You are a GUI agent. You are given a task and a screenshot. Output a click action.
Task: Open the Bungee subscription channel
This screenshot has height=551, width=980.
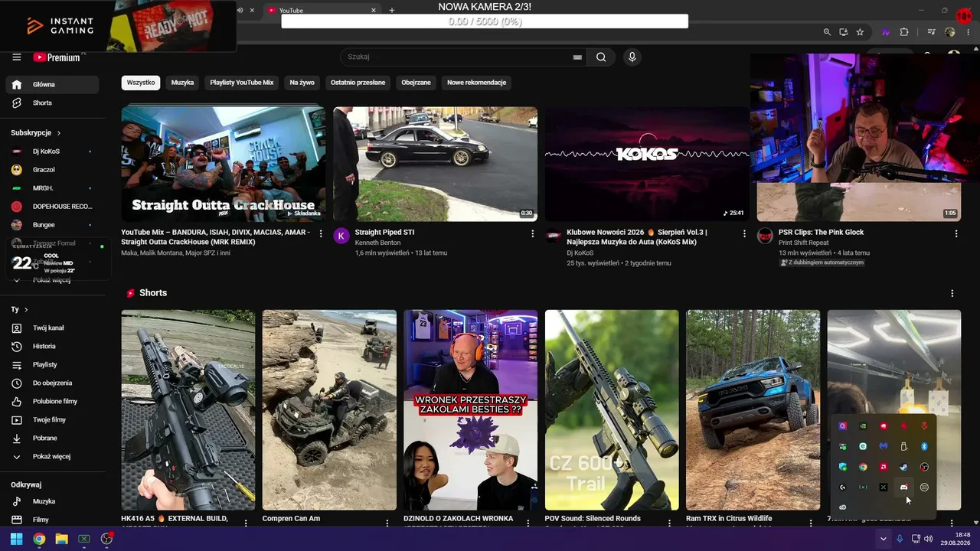click(x=52, y=225)
